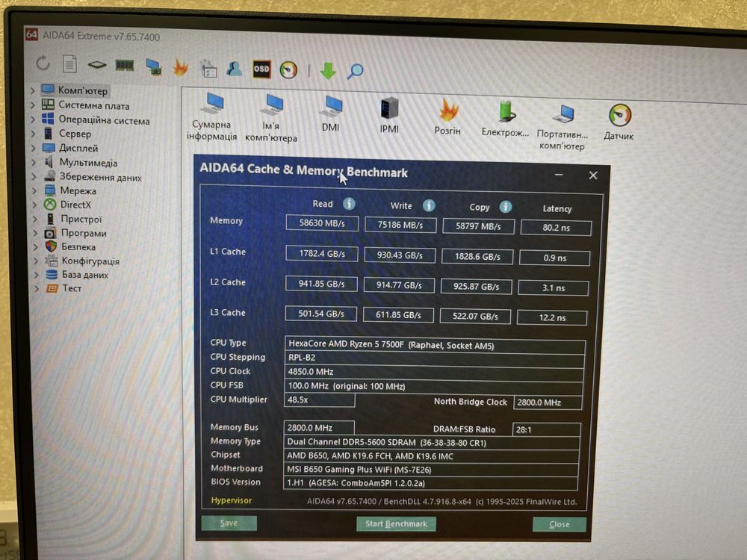Expand the Сервер tree node
This screenshot has width=747, height=560.
point(34,134)
